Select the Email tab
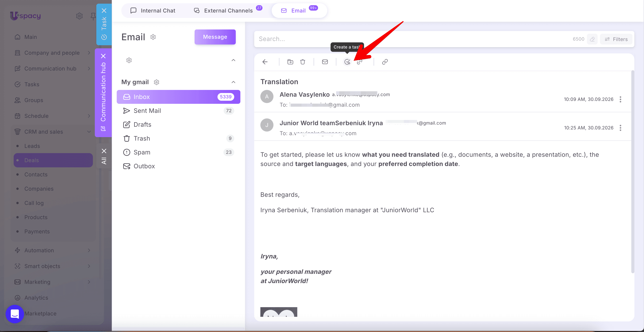 coord(299,11)
